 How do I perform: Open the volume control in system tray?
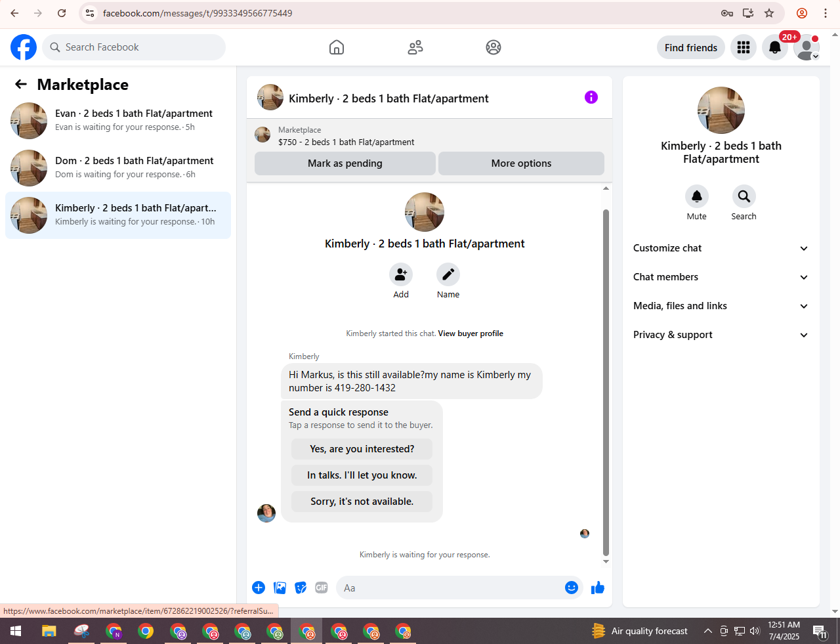(x=755, y=631)
